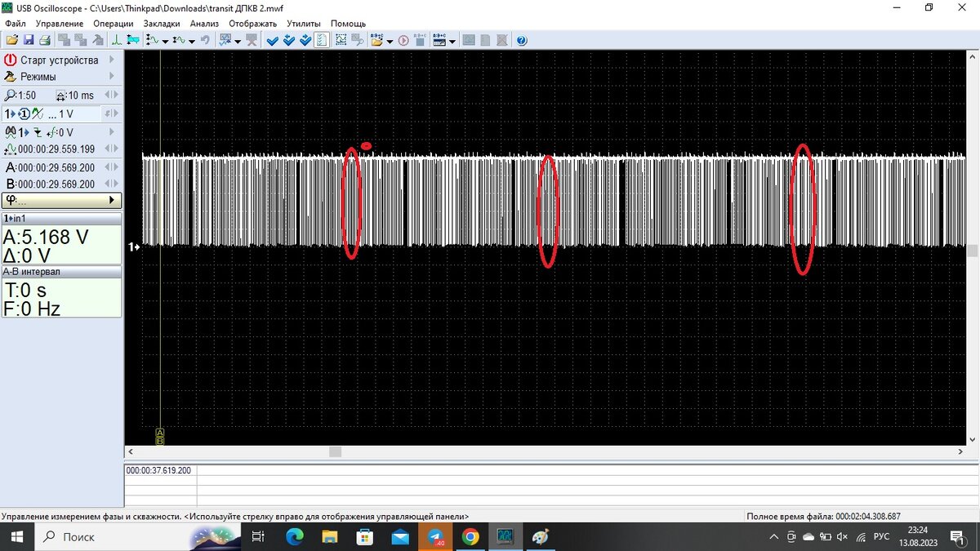Click the horizontal scrollbar left arrow

coord(130,451)
